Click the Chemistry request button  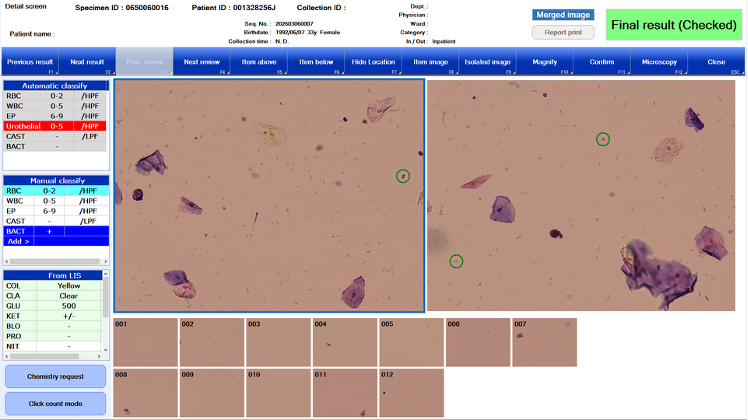[55, 376]
